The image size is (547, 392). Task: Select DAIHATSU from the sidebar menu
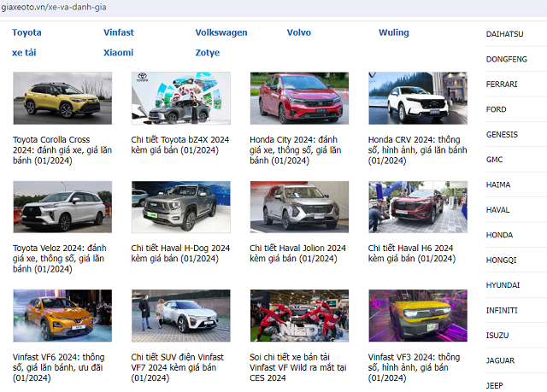coord(504,34)
